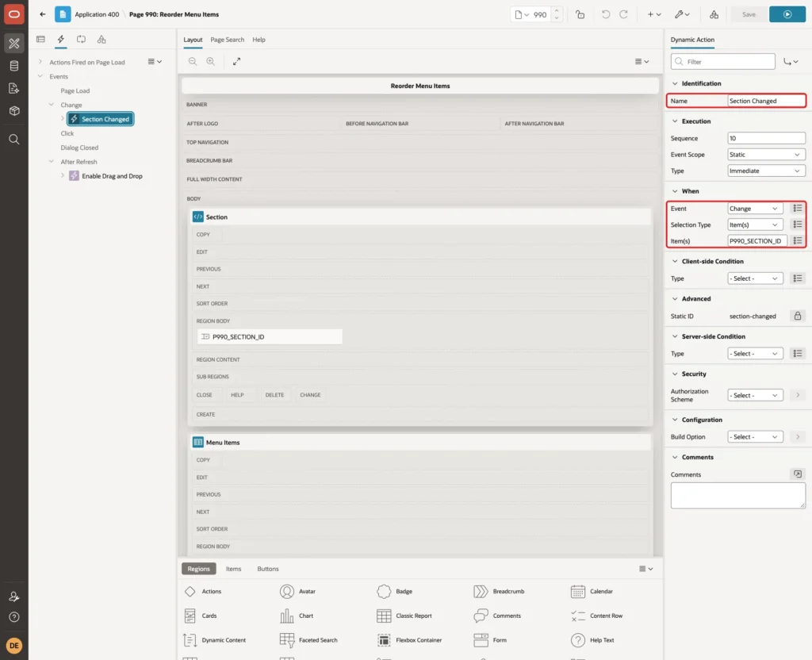Open Team Development sidebar icon
The width and height of the screenshot is (812, 660).
coord(14,89)
